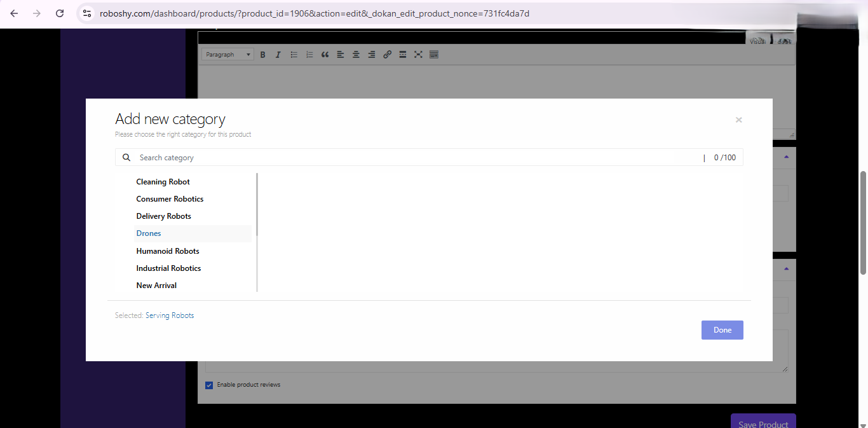Choose the Cleaning Robot category
This screenshot has width=868, height=428.
pyautogui.click(x=163, y=182)
